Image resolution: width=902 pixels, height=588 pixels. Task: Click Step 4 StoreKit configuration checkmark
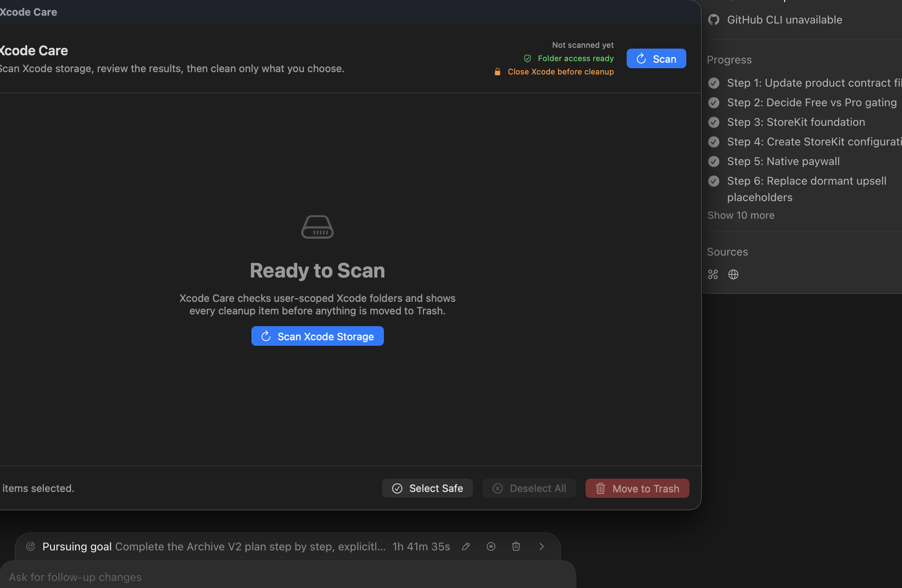714,142
